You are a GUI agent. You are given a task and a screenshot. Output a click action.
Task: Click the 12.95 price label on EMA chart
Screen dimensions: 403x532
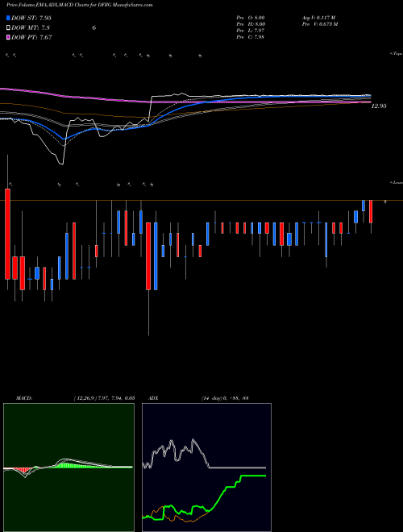pyautogui.click(x=379, y=106)
